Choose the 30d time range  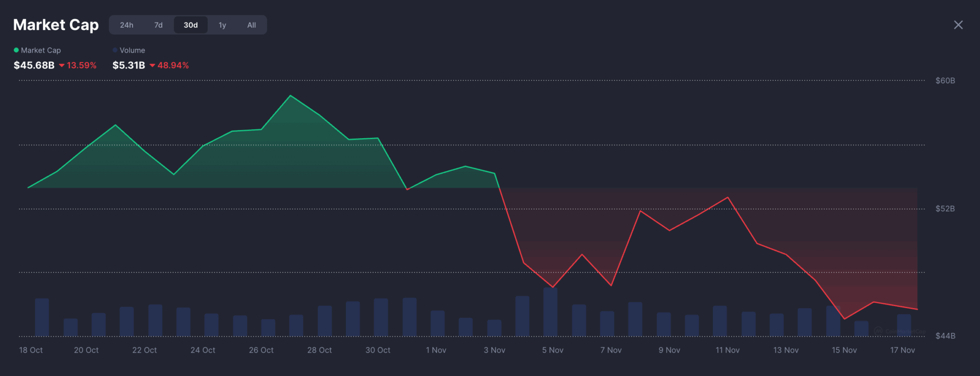(190, 25)
